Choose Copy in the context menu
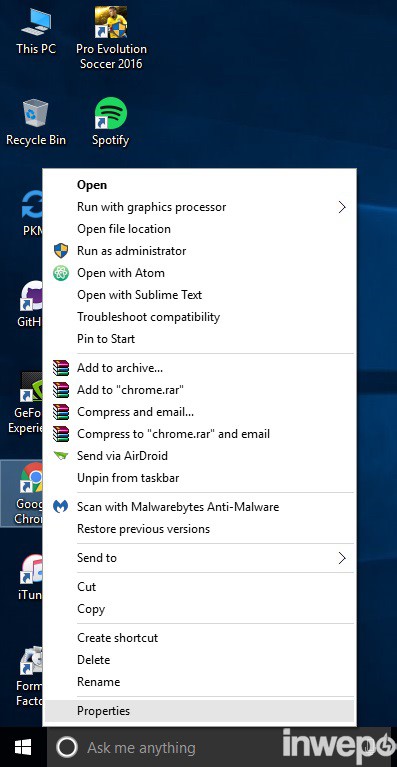397x767 pixels. point(199,609)
